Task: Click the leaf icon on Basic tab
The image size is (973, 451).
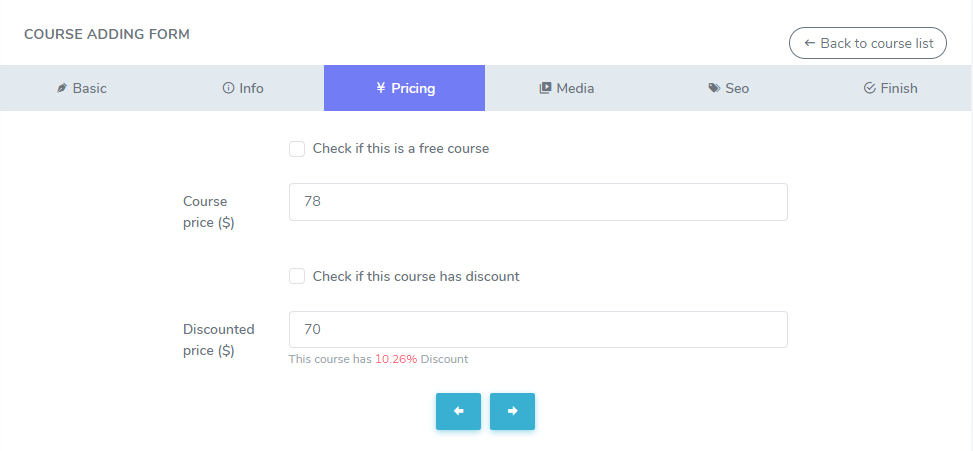Action: tap(62, 88)
